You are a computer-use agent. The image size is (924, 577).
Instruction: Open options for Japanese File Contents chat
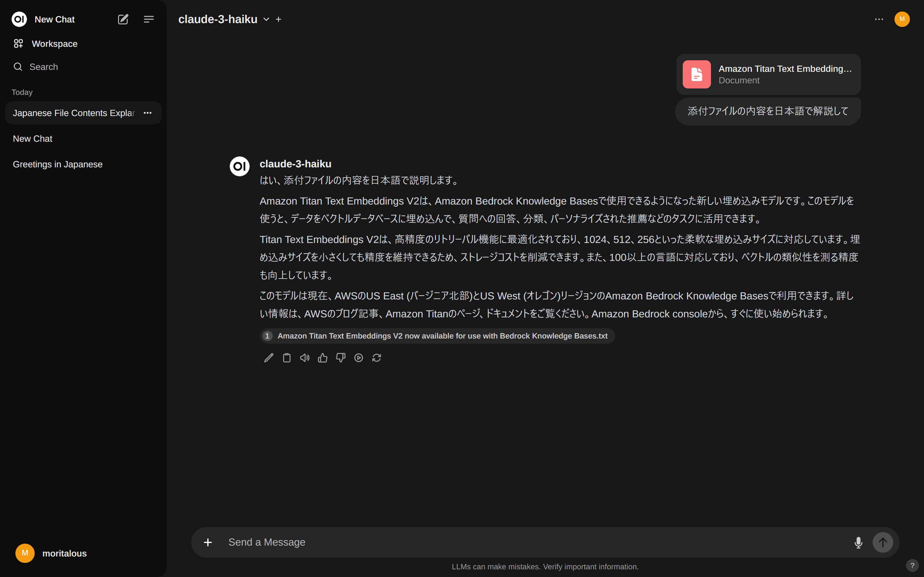[148, 113]
